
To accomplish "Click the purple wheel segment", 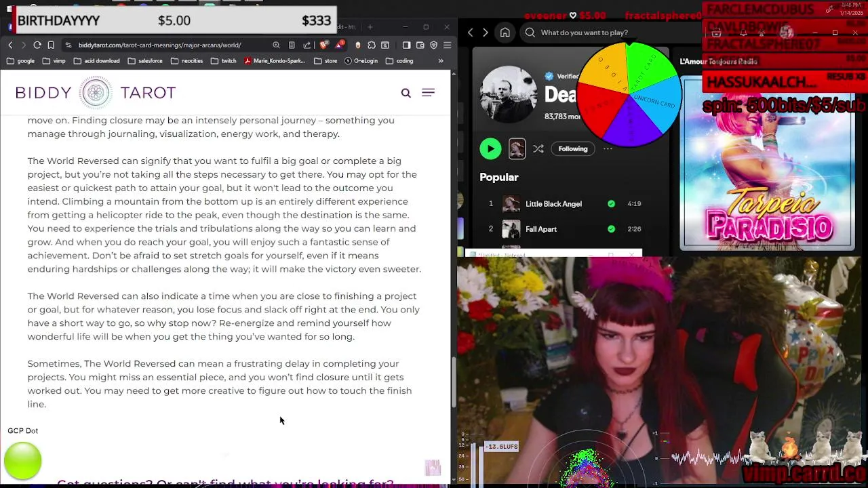I will [629, 122].
